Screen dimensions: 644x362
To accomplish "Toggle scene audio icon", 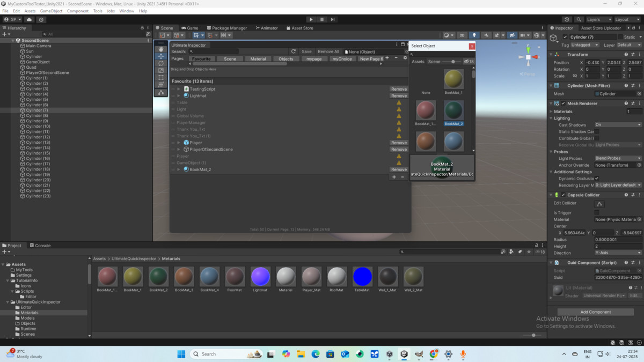I will (486, 35).
